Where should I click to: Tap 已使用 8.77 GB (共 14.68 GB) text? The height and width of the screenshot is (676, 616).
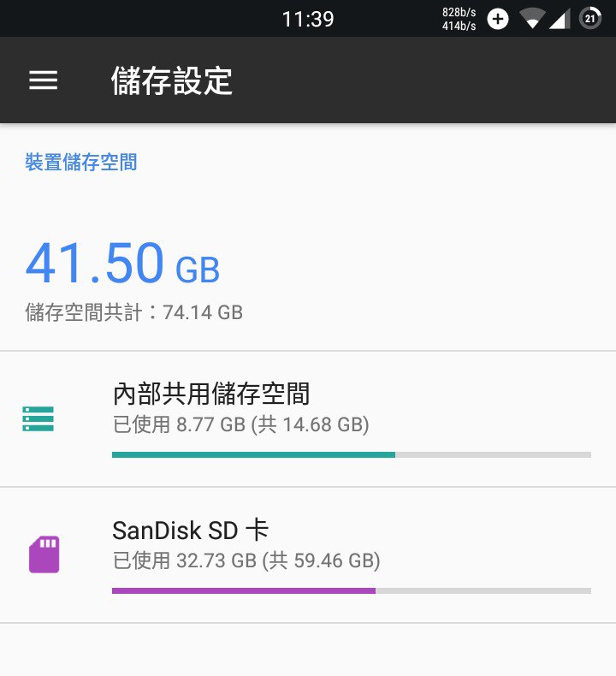click(240, 424)
